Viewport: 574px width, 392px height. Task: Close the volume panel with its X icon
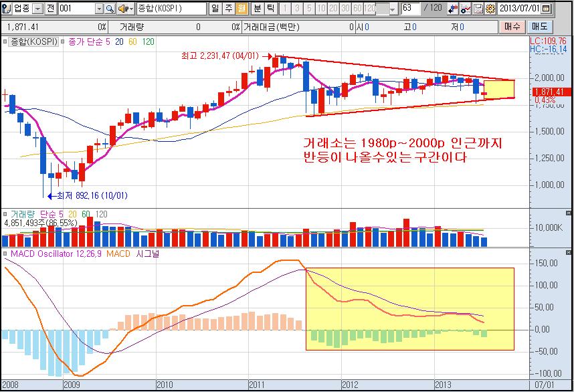point(569,213)
